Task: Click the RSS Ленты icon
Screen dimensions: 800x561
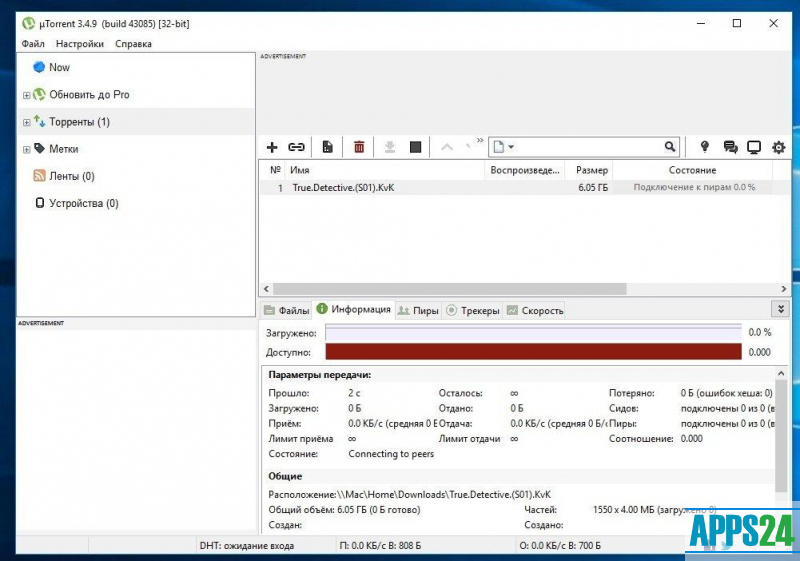Action: pyautogui.click(x=39, y=175)
